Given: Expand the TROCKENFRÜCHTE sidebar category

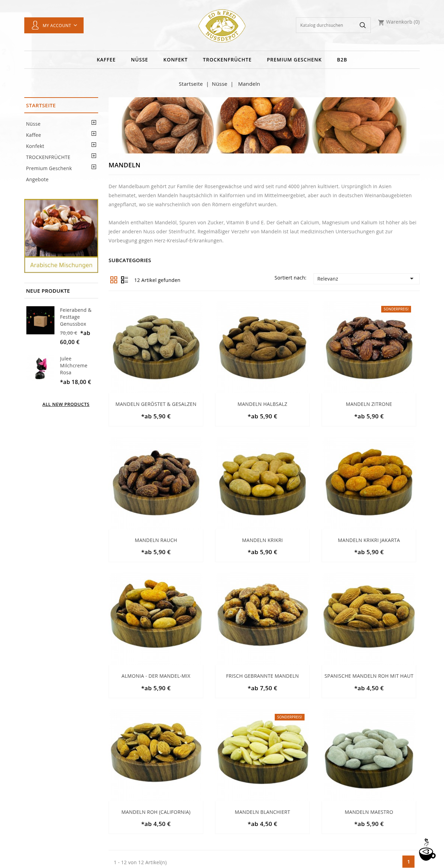Looking at the screenshot, I should coord(94,156).
